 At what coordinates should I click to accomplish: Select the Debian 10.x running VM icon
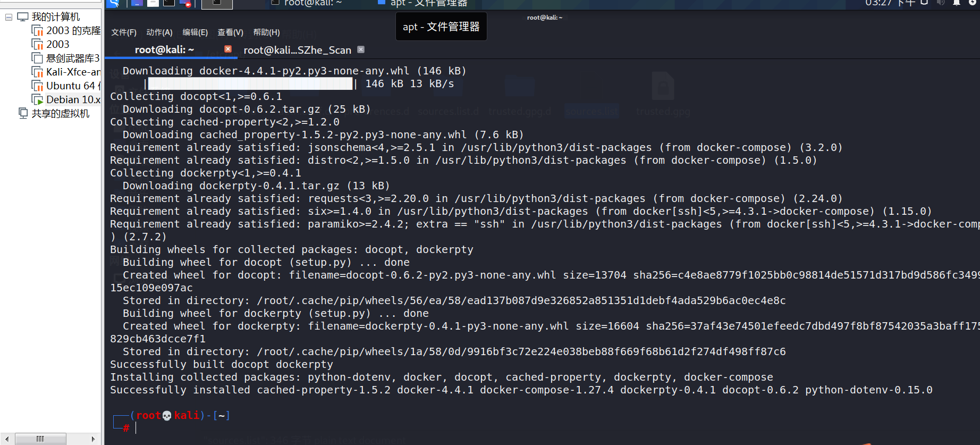[37, 99]
